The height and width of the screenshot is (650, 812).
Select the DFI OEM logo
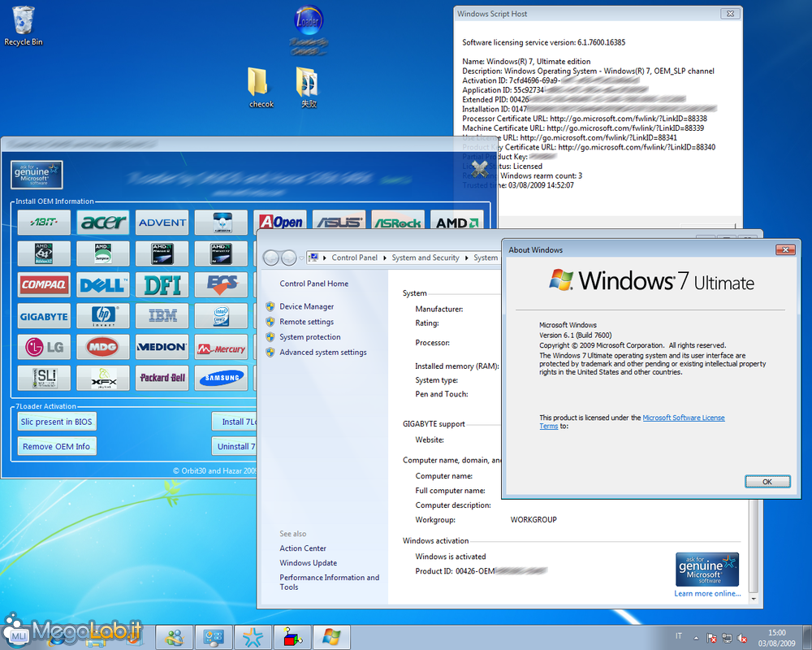(x=162, y=284)
